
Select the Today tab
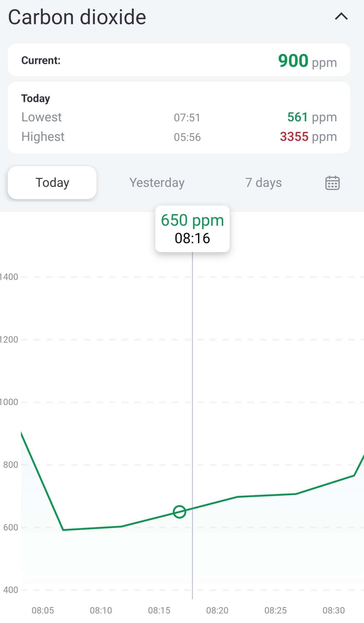click(52, 183)
